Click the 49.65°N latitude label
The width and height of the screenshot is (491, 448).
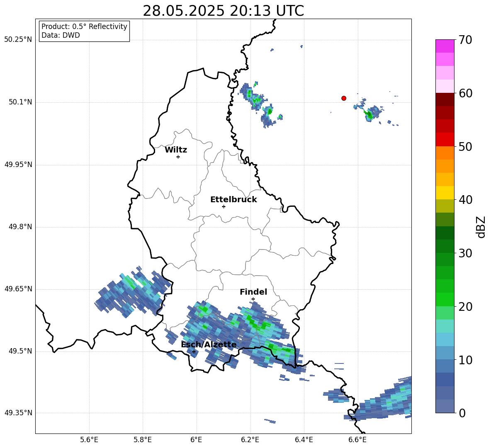coord(18,289)
